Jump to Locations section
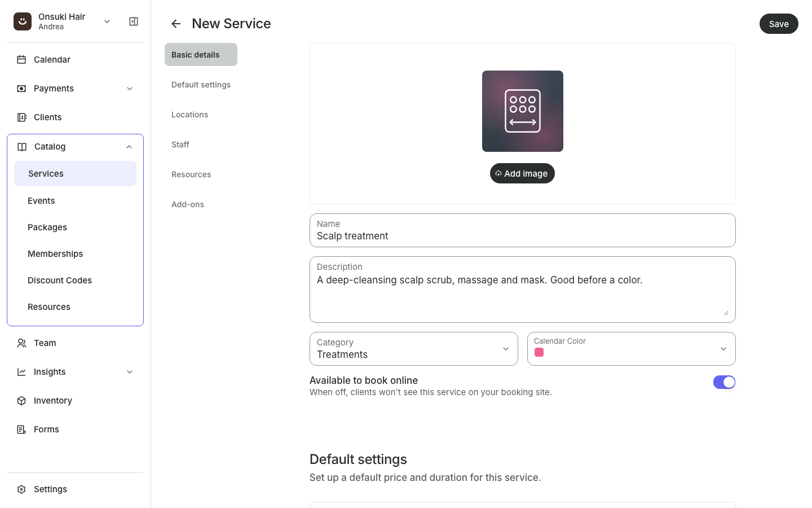812x508 pixels. point(189,115)
